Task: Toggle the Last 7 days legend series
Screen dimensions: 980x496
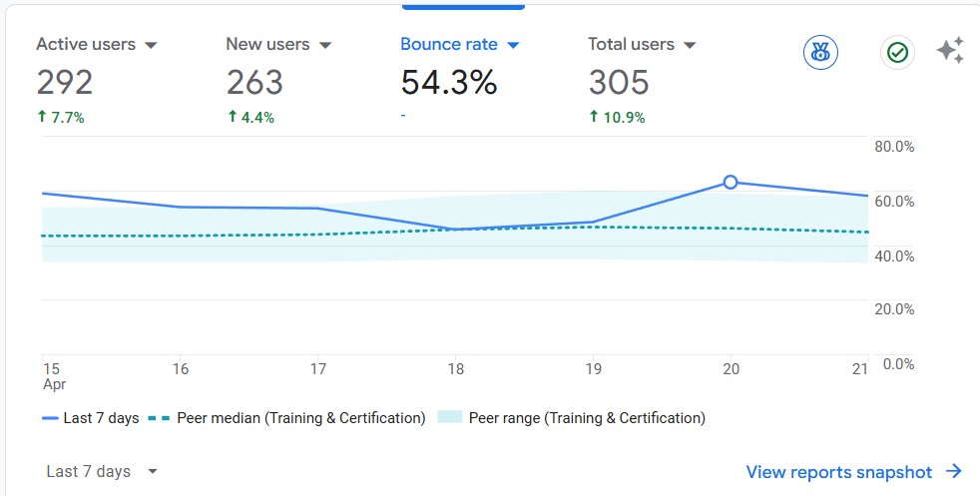Action: (91, 418)
